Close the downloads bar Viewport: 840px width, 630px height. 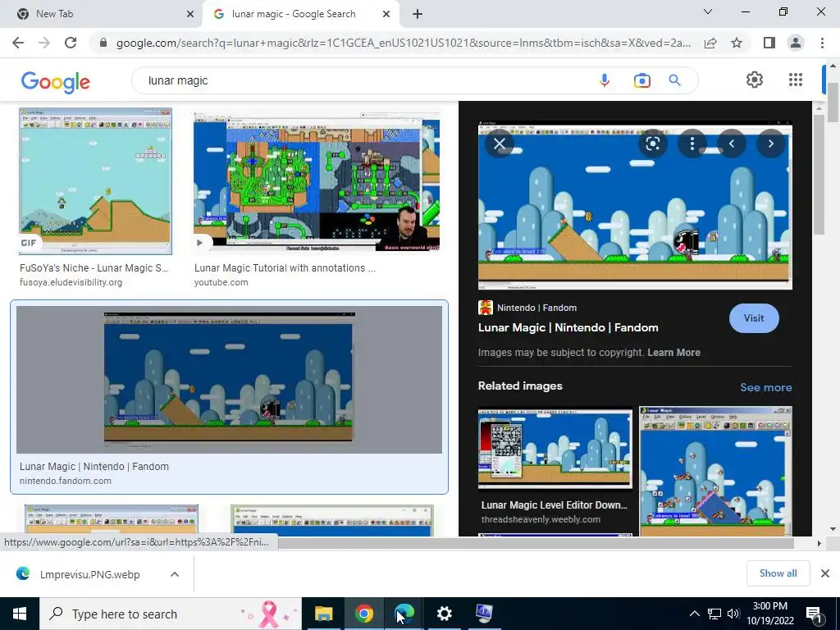point(825,573)
